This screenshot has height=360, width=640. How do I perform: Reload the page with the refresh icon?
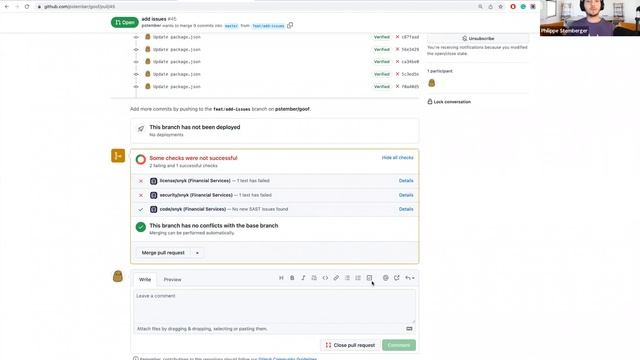[27, 7]
